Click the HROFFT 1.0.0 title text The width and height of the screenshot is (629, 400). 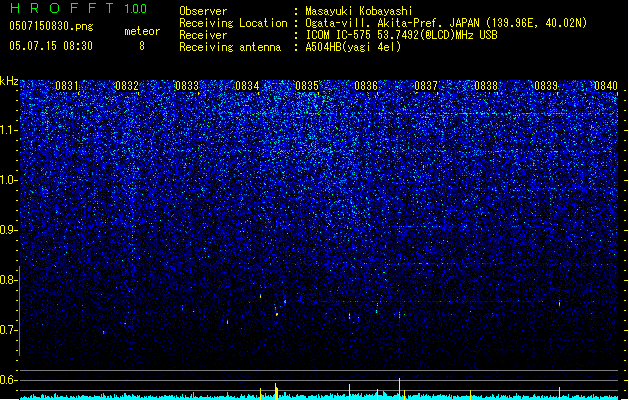click(78, 8)
